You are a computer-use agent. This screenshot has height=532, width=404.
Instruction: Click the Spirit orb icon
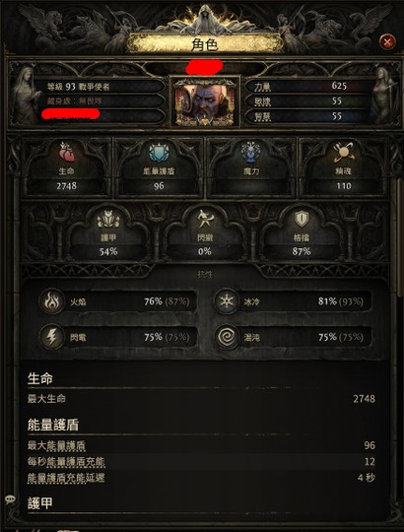point(343,153)
